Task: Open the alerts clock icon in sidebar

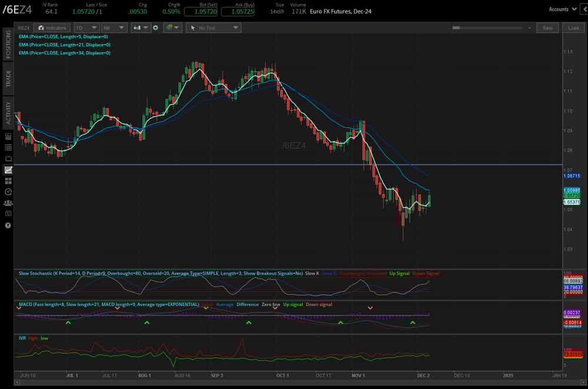Action: 7,191
